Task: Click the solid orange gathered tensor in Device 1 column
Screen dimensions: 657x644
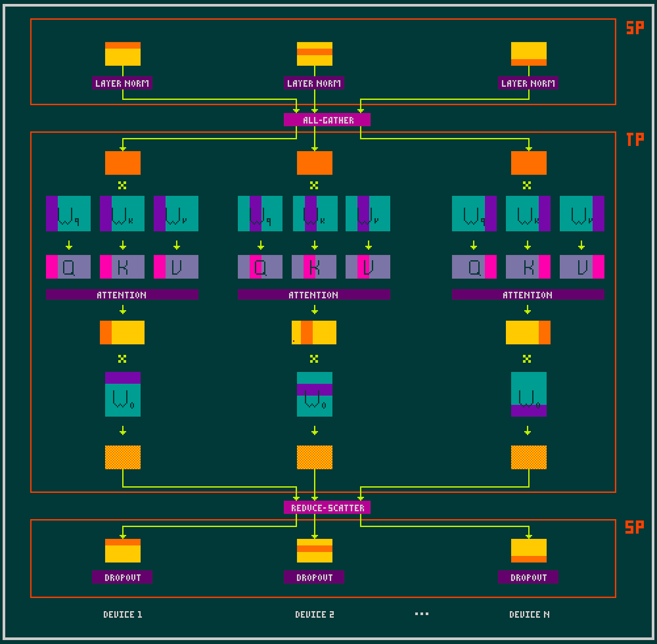Action: 122,163
